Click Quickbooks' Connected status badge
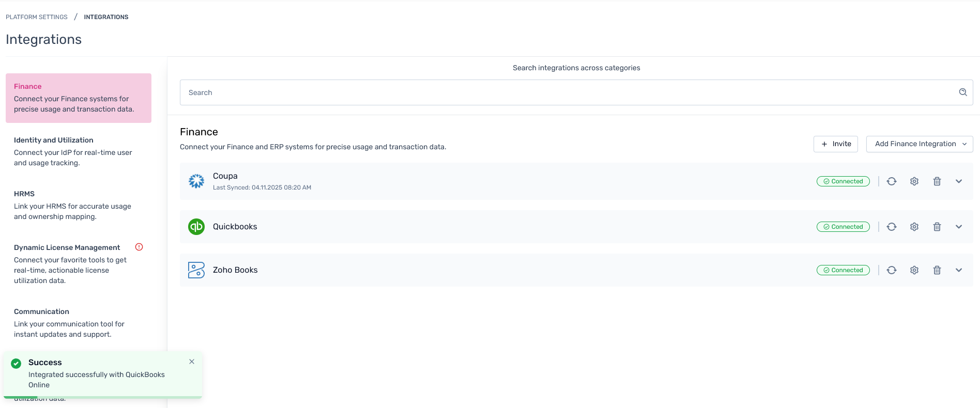This screenshot has width=980, height=408. point(843,227)
